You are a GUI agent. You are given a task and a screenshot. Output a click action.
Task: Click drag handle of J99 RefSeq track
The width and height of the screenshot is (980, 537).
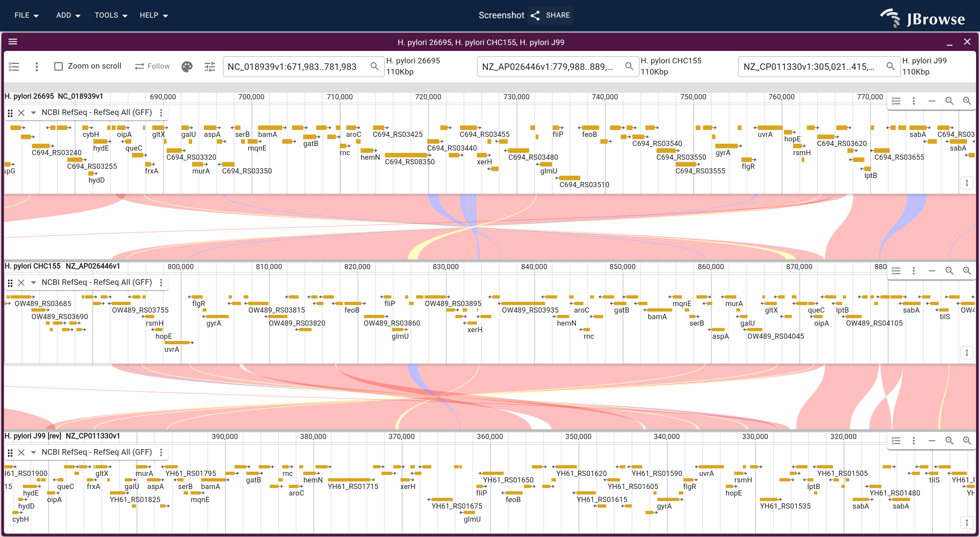click(10, 453)
